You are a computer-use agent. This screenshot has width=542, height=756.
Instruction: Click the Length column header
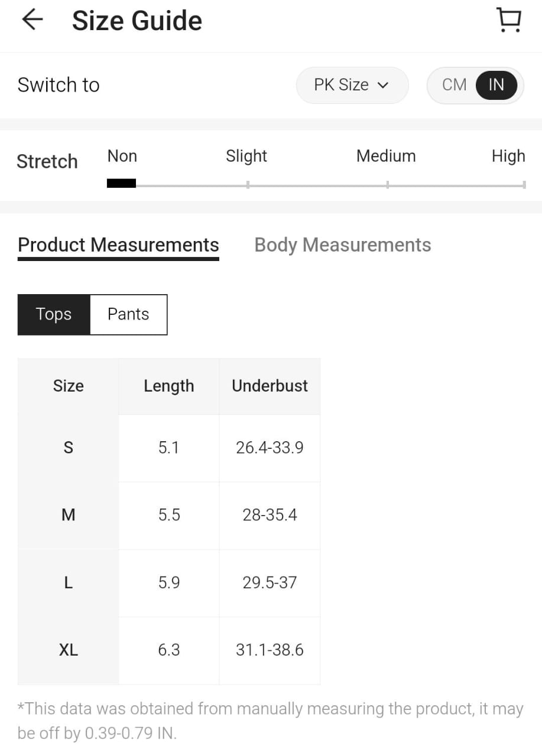click(x=168, y=386)
